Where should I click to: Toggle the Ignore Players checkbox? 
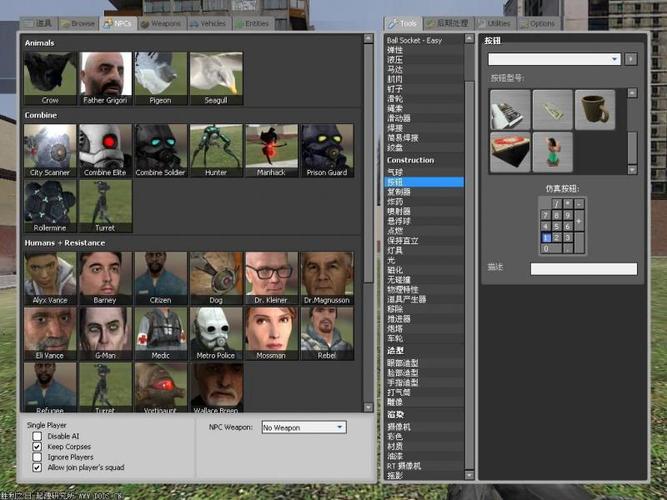coord(37,457)
